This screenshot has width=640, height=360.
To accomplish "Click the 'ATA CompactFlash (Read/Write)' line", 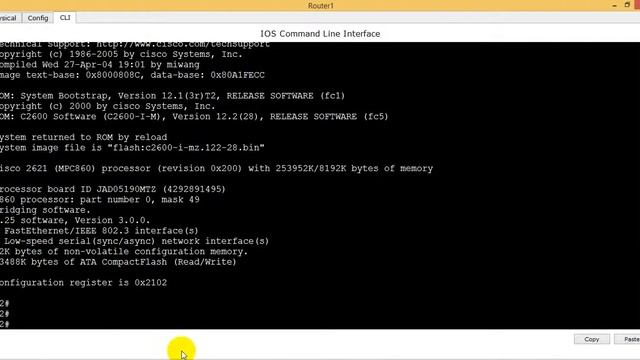I will [118, 262].
